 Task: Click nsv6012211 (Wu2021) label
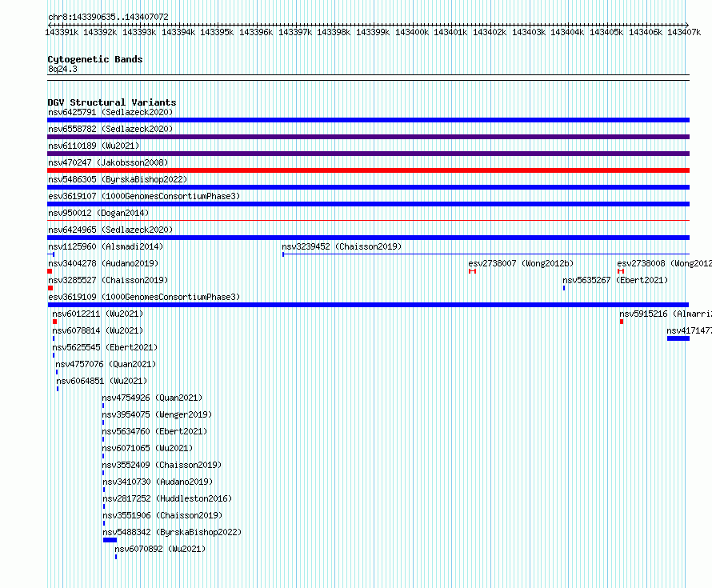click(x=98, y=314)
